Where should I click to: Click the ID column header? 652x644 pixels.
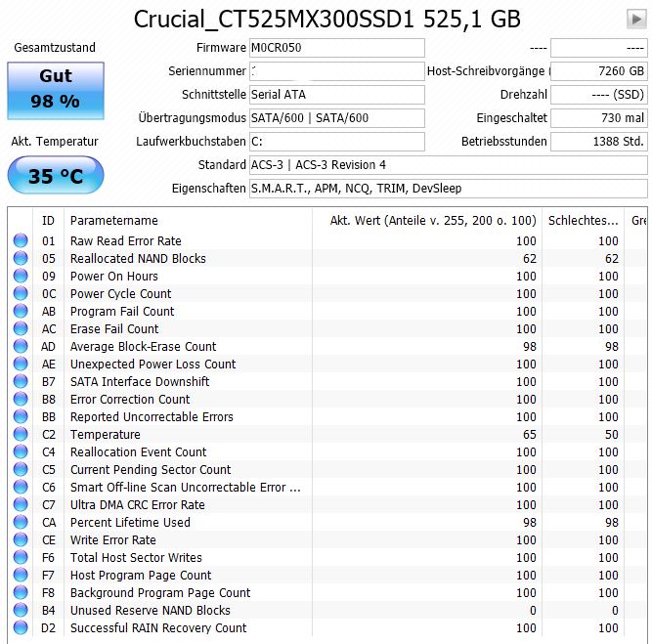[48, 220]
